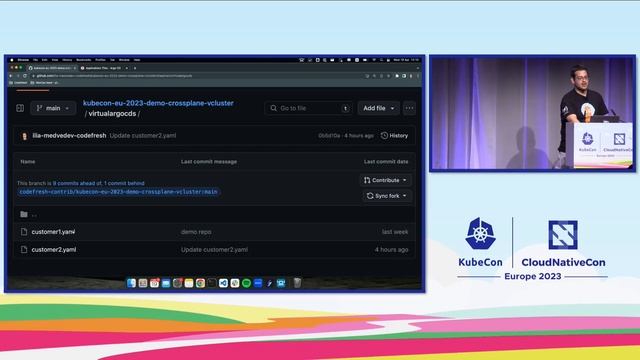
Task: Launch Google Chrome from the Dock
Action: point(200,283)
